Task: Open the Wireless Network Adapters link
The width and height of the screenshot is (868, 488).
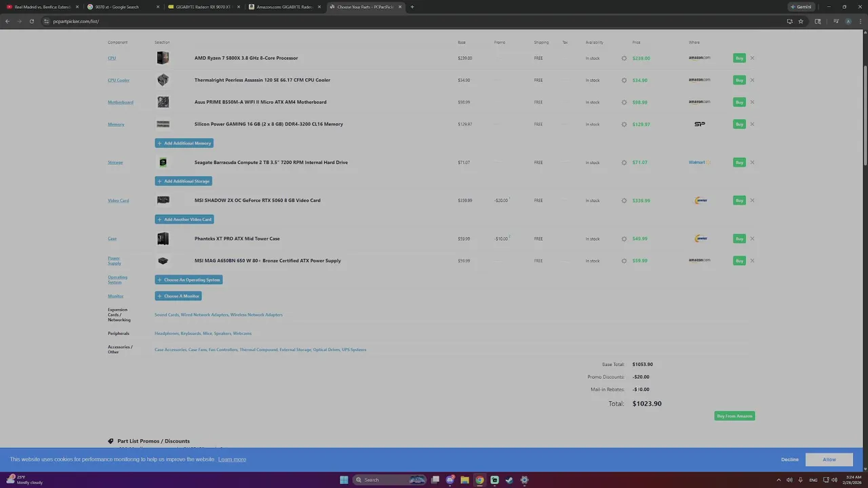Action: pyautogui.click(x=256, y=314)
